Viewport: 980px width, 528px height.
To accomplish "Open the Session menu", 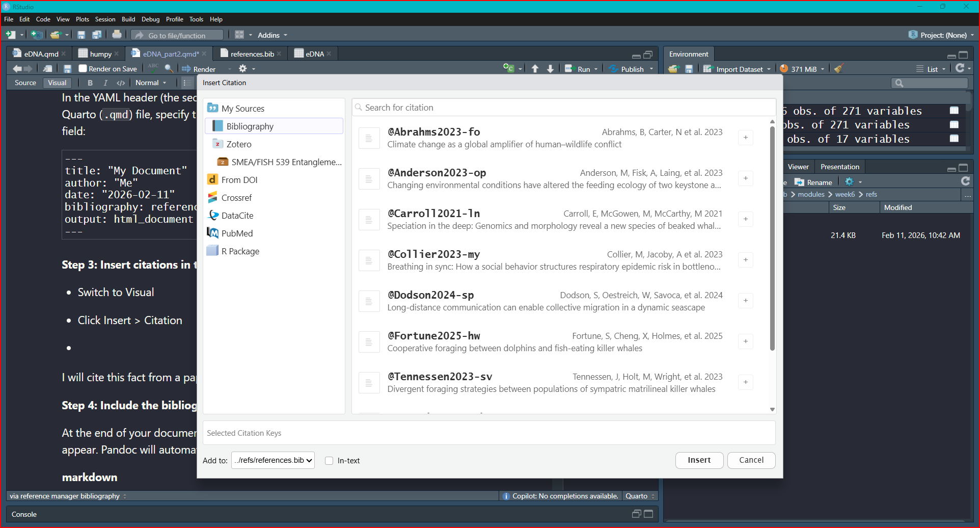I will tap(105, 19).
